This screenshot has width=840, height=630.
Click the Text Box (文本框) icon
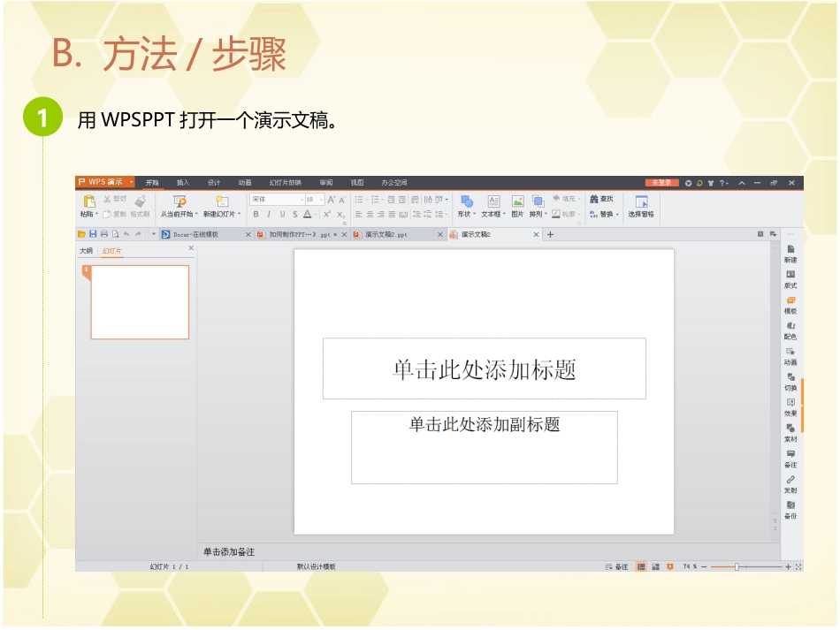[493, 201]
